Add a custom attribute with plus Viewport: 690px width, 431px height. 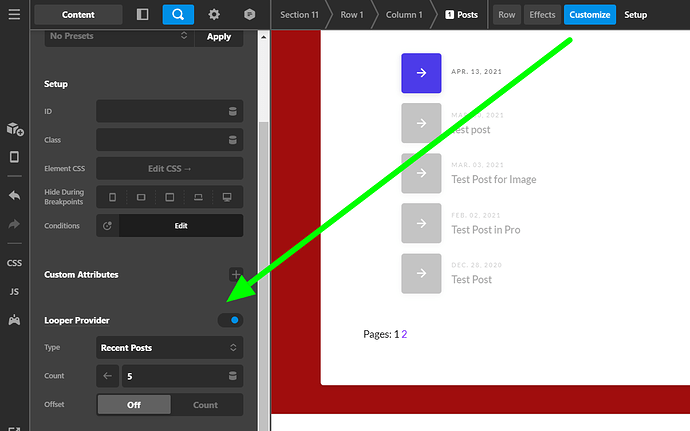[236, 274]
